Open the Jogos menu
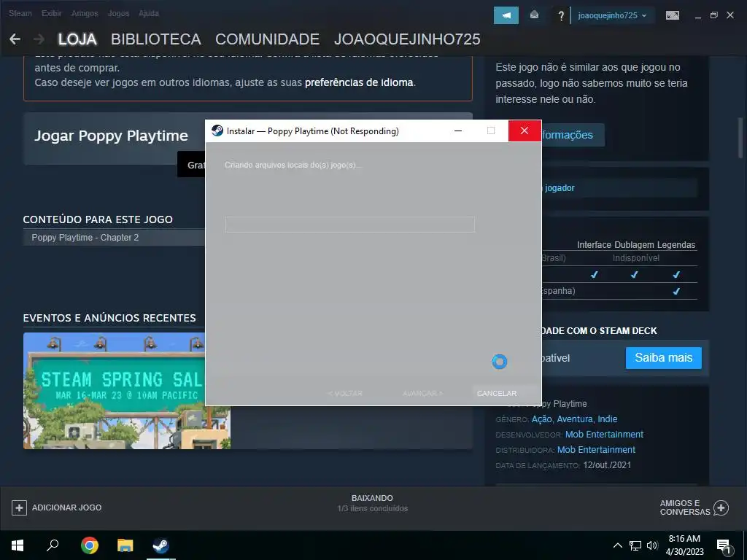This screenshot has height=560, width=747. click(118, 13)
